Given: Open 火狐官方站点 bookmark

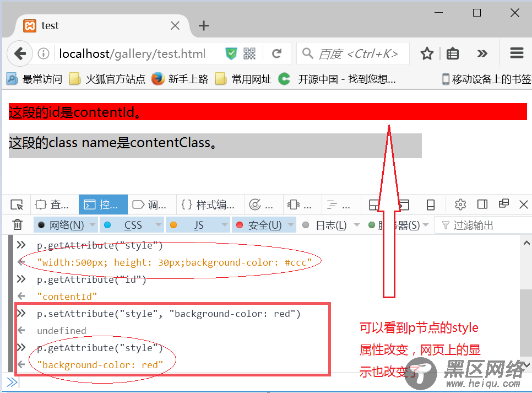Looking at the screenshot, I should click(x=107, y=79).
